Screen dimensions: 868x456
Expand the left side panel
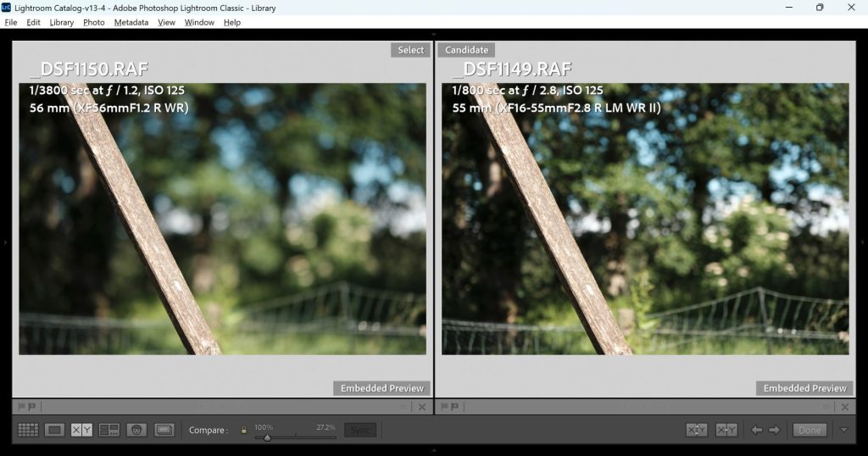[x=4, y=242]
